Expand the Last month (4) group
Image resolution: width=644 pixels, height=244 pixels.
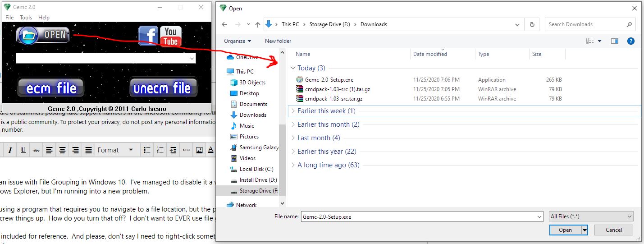(x=293, y=138)
